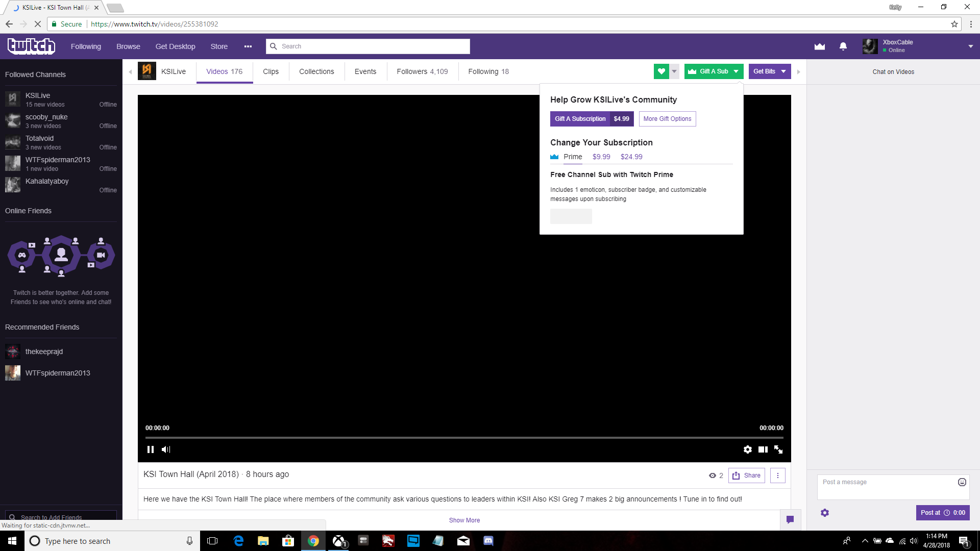The image size is (980, 551).
Task: Select the Prime subscription tier
Action: [x=573, y=157]
